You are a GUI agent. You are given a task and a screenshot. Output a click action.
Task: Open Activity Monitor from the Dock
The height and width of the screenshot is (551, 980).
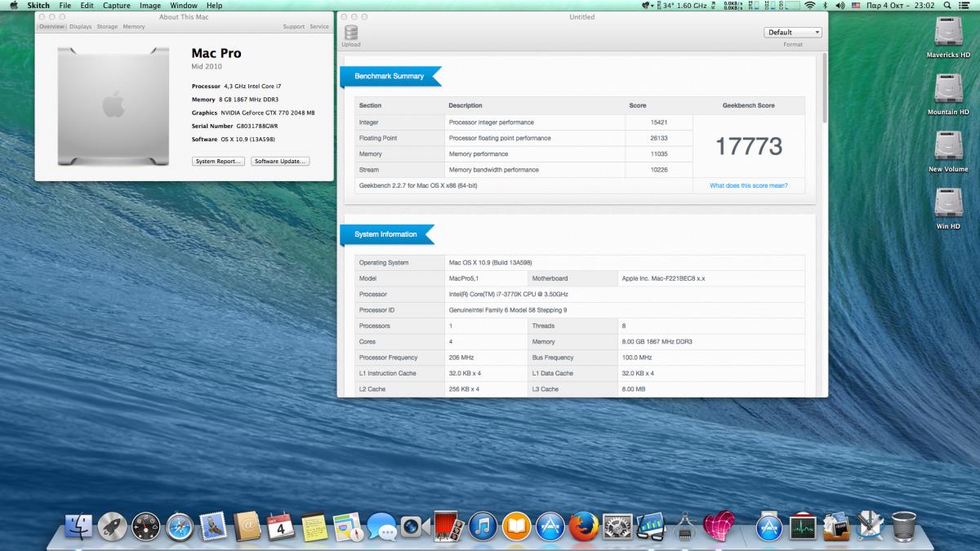[804, 527]
